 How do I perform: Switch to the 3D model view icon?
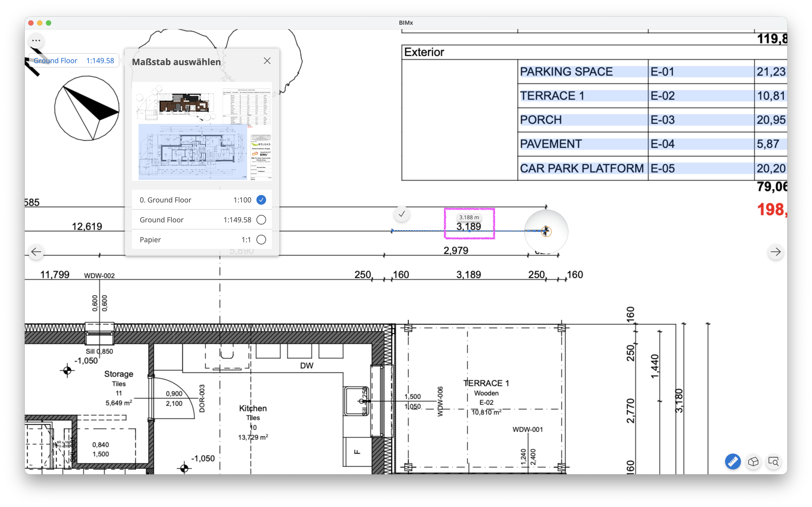753,461
